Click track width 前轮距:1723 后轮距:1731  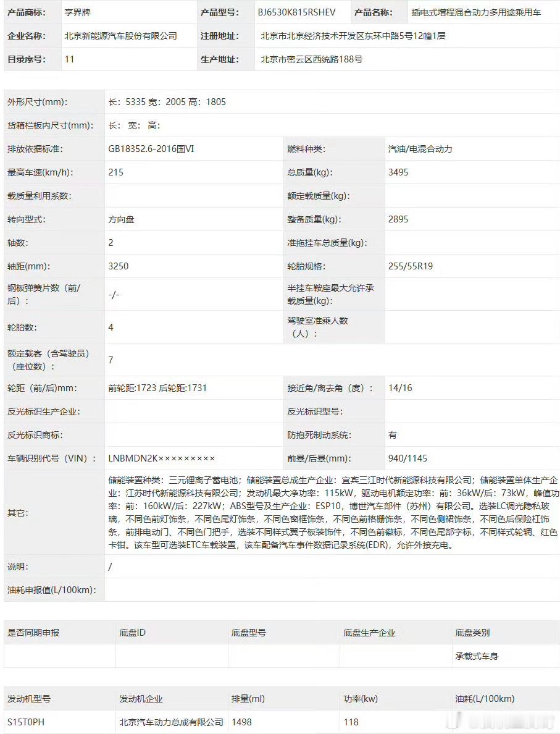157,388
